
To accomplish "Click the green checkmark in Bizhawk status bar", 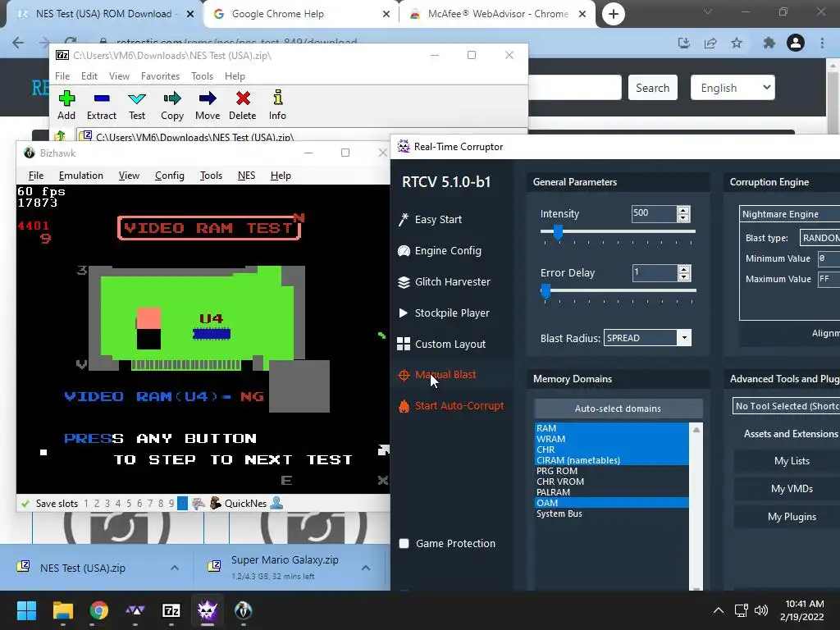I will click(25, 504).
